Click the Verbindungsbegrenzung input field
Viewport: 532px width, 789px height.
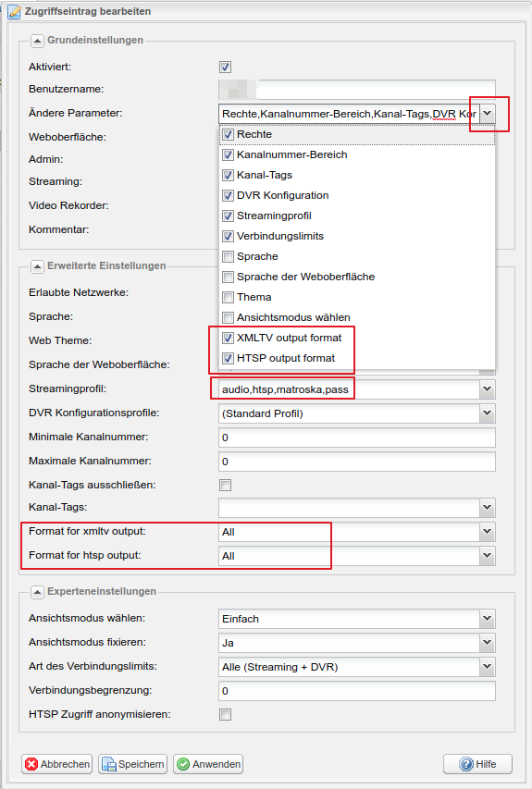tap(357, 691)
